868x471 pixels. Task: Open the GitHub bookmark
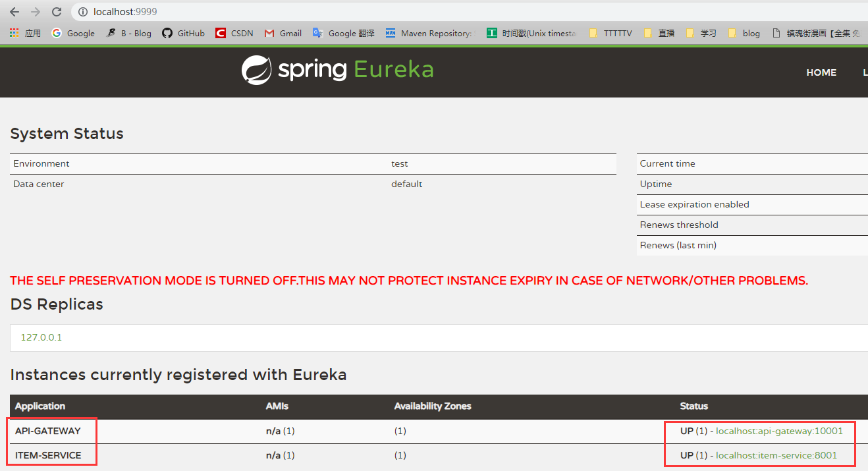[183, 33]
